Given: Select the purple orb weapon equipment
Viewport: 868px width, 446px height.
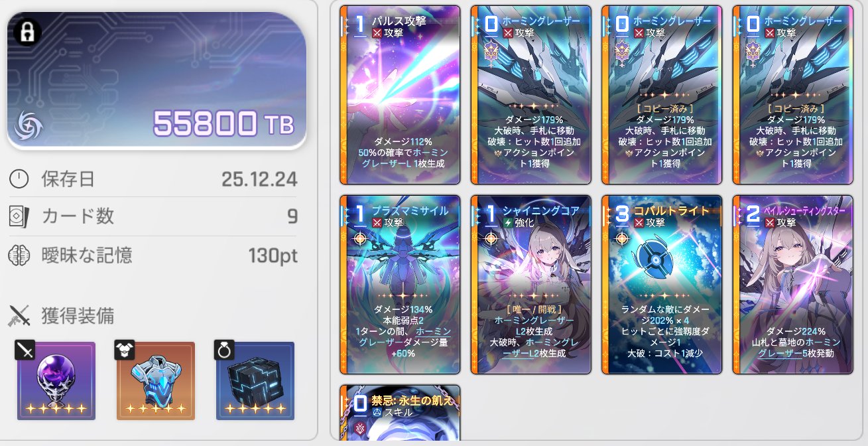Looking at the screenshot, I should pos(56,381).
